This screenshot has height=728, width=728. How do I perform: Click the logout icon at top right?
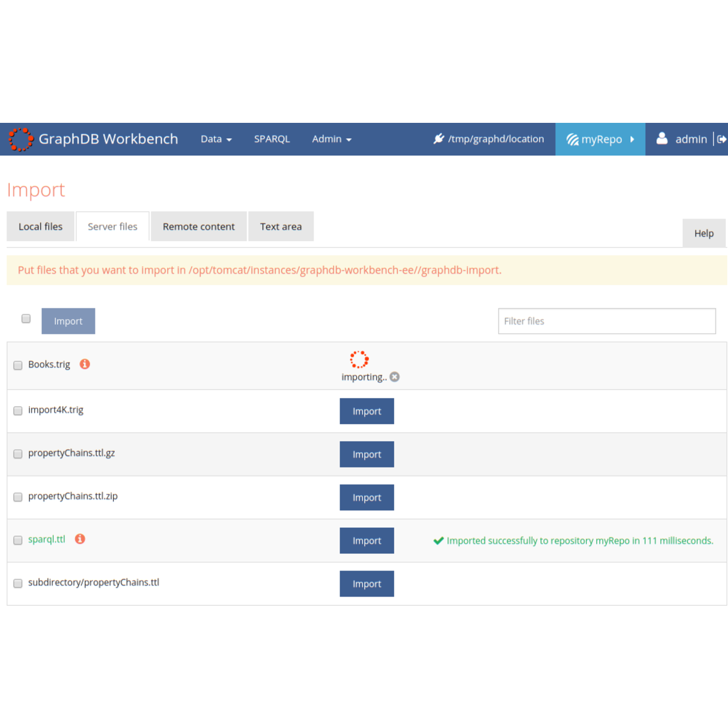pyautogui.click(x=722, y=139)
